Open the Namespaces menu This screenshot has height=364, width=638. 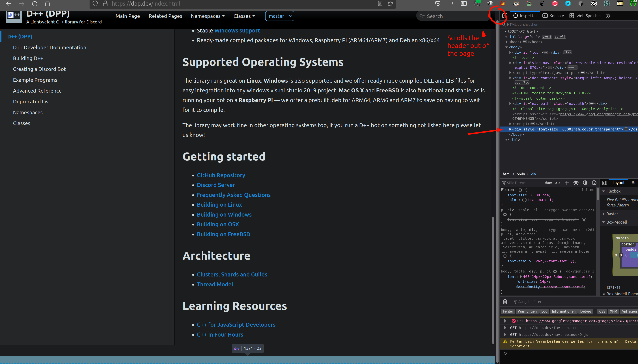[207, 16]
